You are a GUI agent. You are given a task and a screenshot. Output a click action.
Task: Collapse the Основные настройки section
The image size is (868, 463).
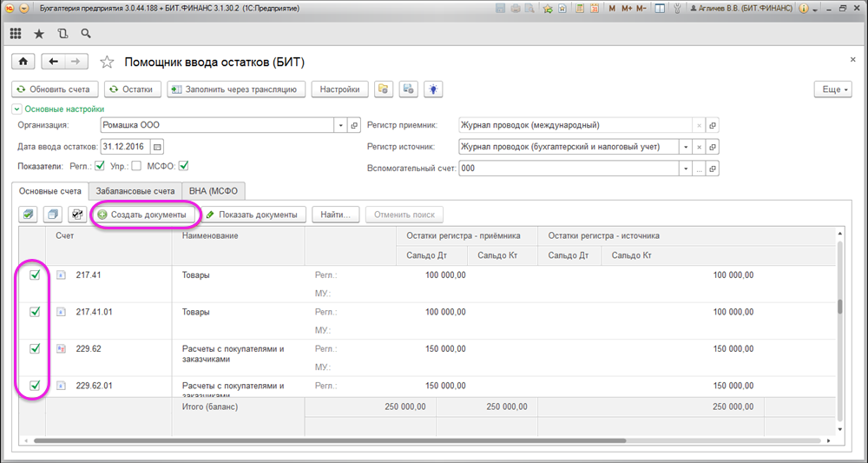(16, 109)
